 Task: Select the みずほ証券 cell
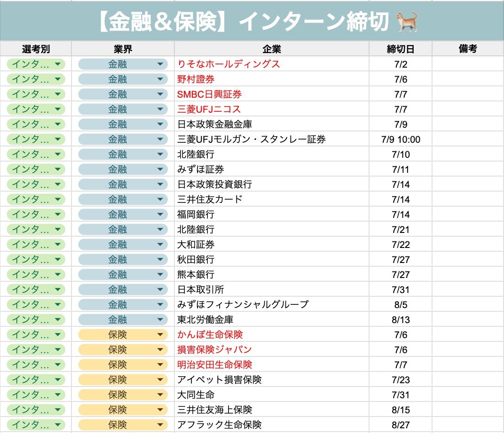click(x=272, y=169)
